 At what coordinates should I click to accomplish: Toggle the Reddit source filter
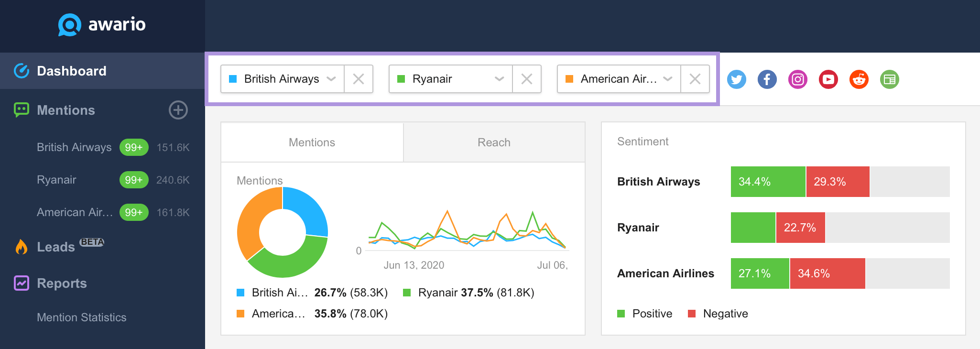(859, 79)
